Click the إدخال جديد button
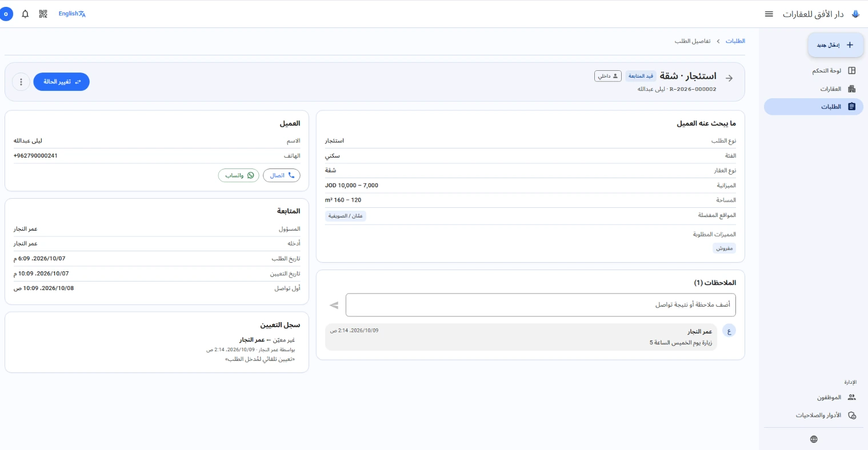The width and height of the screenshot is (868, 450). click(x=835, y=45)
